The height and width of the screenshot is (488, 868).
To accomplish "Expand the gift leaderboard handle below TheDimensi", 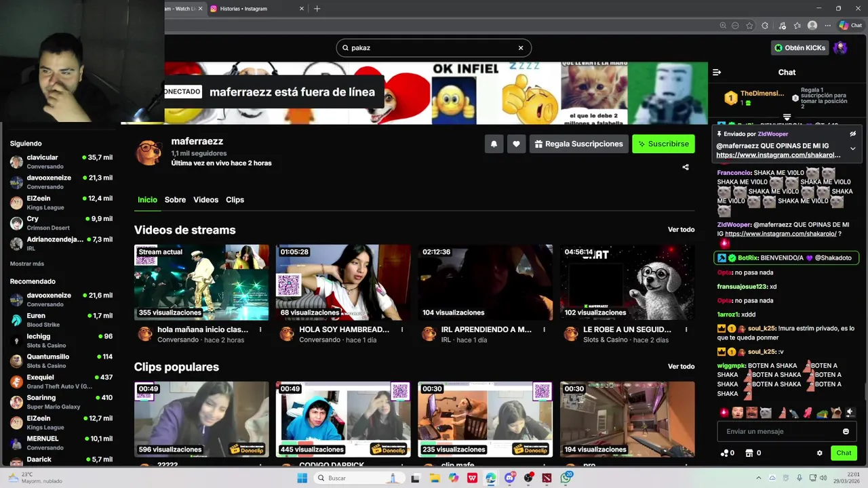I will (x=787, y=117).
